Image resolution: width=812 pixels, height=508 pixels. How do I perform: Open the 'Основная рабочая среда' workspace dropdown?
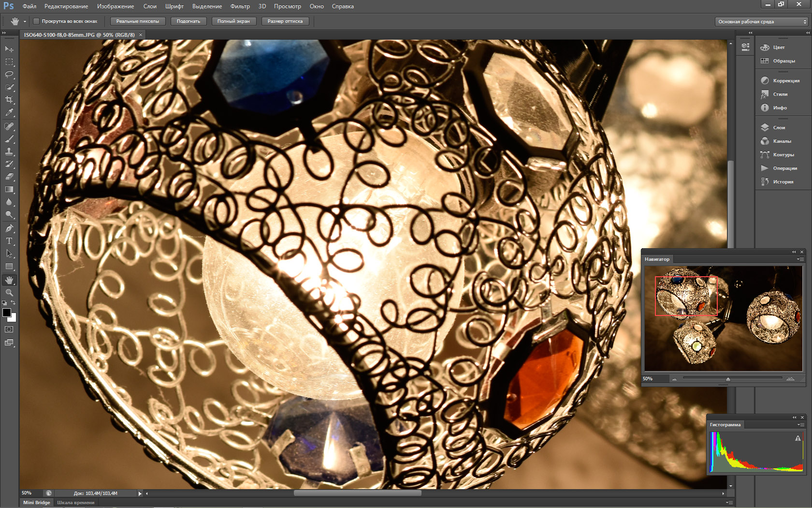click(x=761, y=22)
